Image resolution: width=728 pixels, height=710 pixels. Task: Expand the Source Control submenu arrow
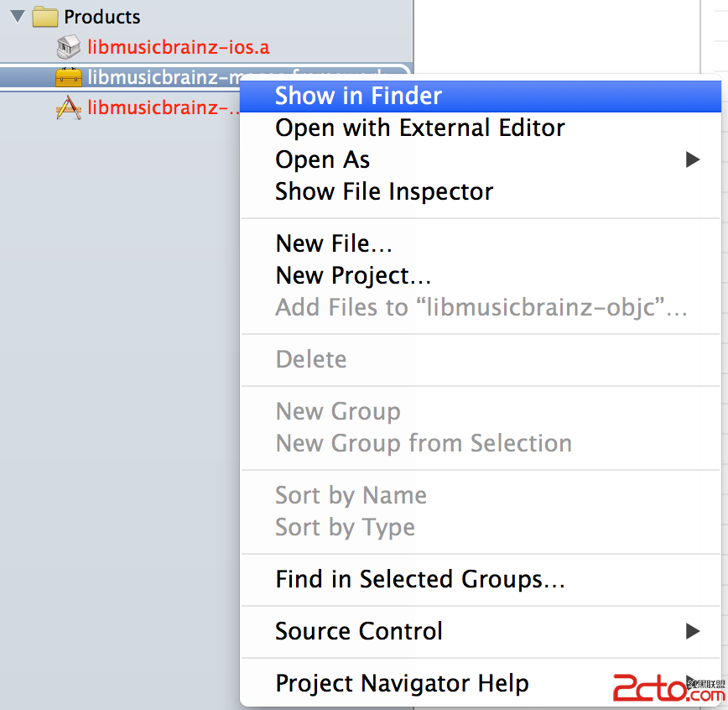pos(692,631)
